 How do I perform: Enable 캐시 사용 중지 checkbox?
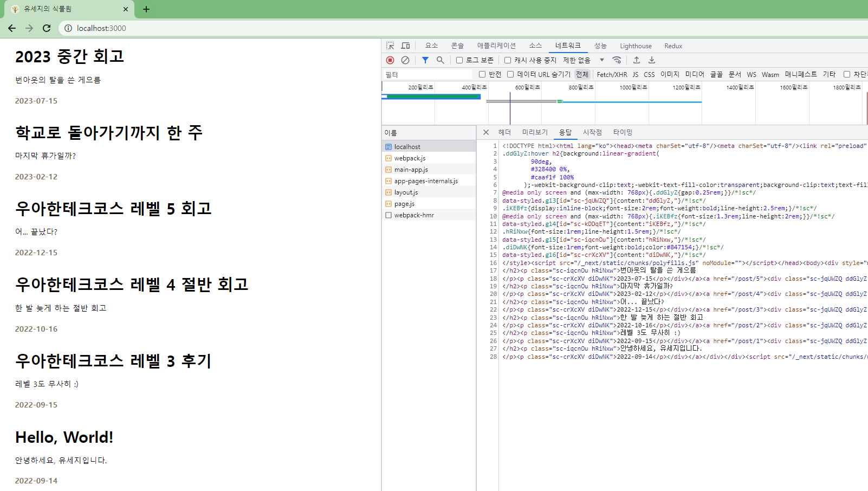(508, 60)
